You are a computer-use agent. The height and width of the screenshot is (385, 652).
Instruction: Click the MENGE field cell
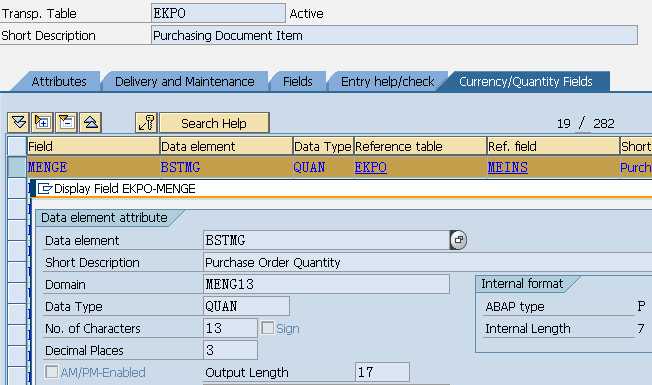click(93, 168)
